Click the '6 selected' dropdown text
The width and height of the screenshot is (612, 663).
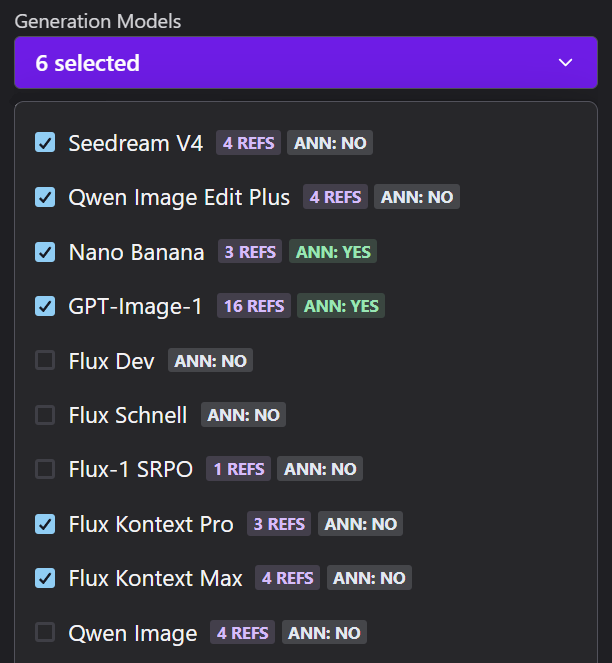(x=88, y=63)
